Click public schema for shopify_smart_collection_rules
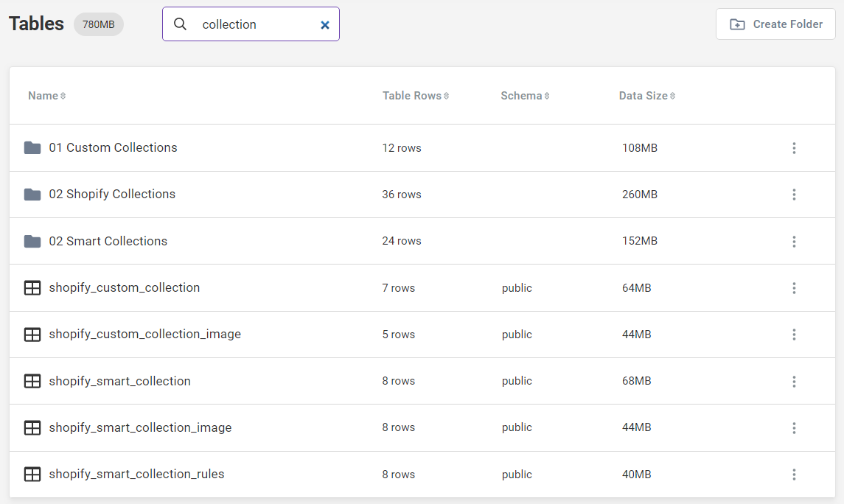The height and width of the screenshot is (504, 844). point(517,475)
